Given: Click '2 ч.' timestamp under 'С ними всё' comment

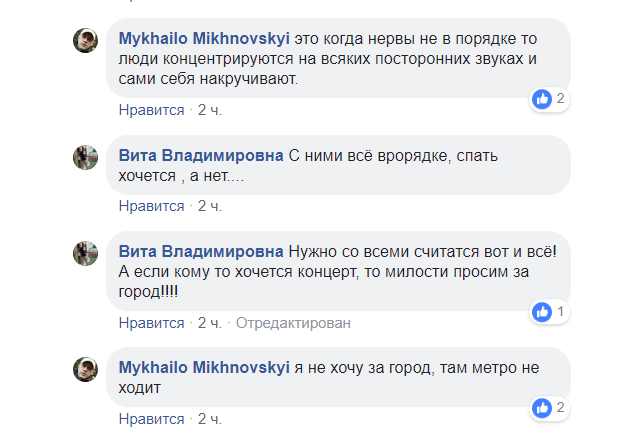Looking at the screenshot, I should [x=209, y=206].
